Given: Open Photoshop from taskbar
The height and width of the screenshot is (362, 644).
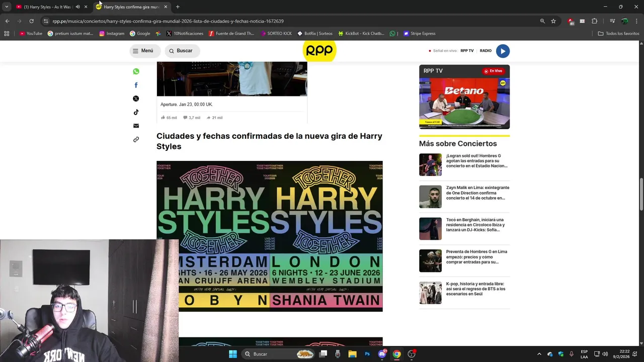Looking at the screenshot, I should coord(367,354).
